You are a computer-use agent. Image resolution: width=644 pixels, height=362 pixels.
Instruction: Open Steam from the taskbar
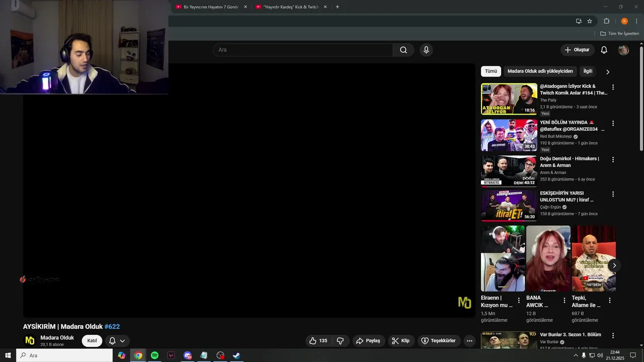(236, 355)
